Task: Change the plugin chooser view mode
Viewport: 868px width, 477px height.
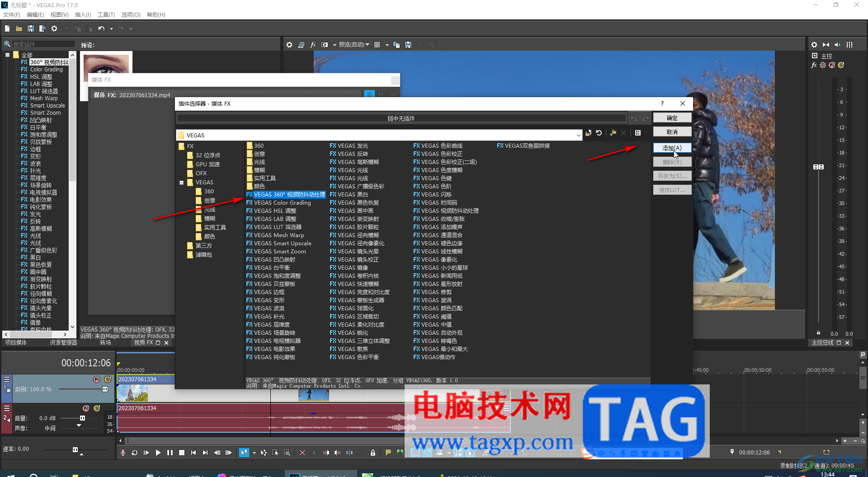Action: (638, 133)
